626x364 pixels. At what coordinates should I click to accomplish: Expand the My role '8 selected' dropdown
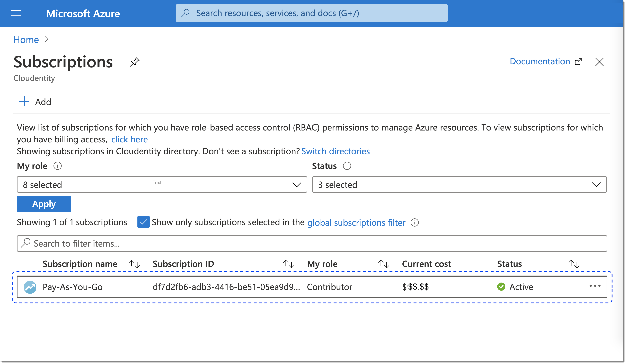point(162,185)
